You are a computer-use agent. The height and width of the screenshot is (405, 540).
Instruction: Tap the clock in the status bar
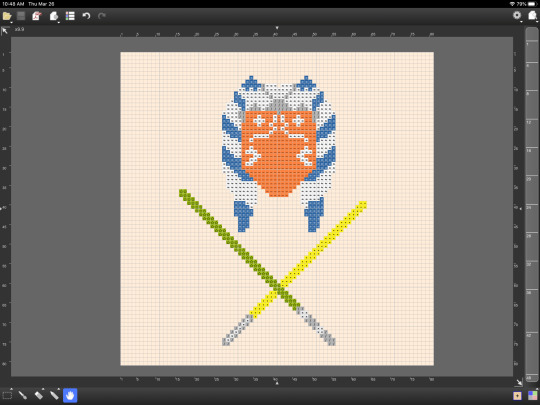pyautogui.click(x=13, y=4)
